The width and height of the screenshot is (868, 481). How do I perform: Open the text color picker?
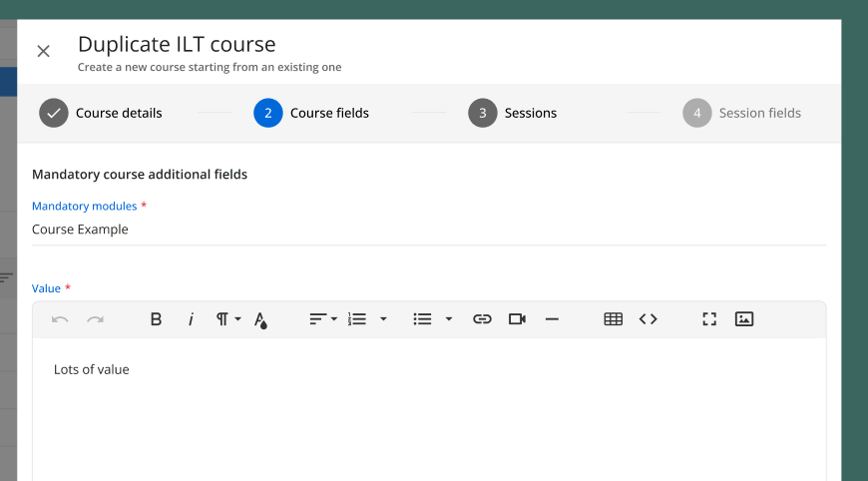(260, 319)
